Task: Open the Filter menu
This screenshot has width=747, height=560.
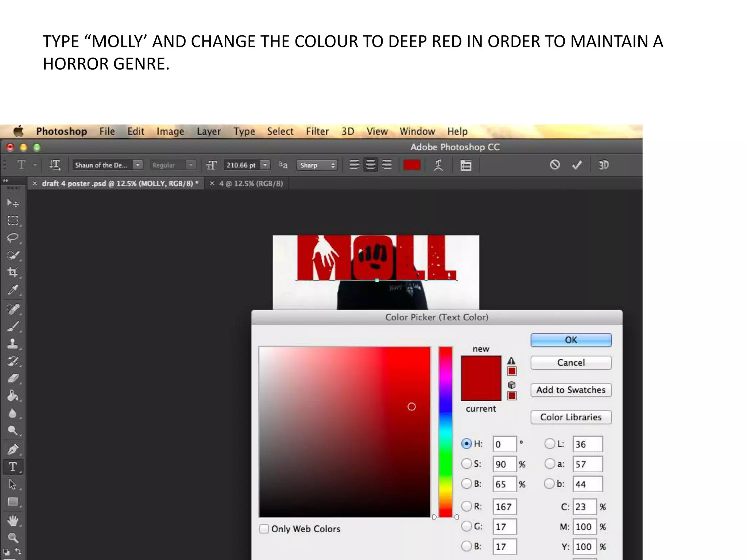Action: pyautogui.click(x=317, y=131)
